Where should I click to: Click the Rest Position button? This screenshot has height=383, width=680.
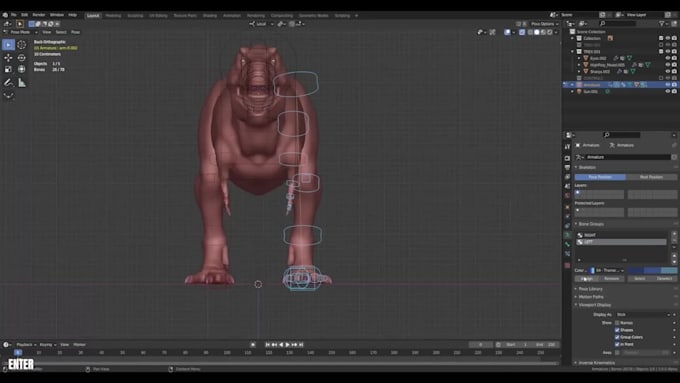[x=651, y=177]
